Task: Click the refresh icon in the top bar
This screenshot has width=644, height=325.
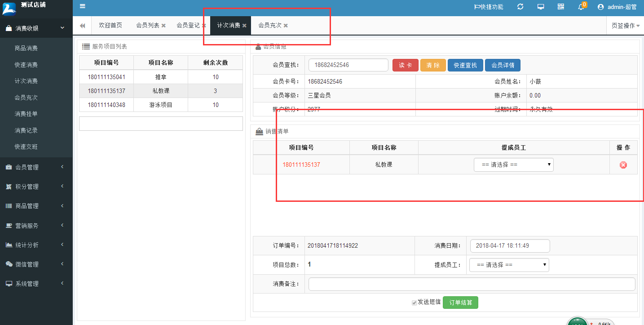Action: click(520, 6)
